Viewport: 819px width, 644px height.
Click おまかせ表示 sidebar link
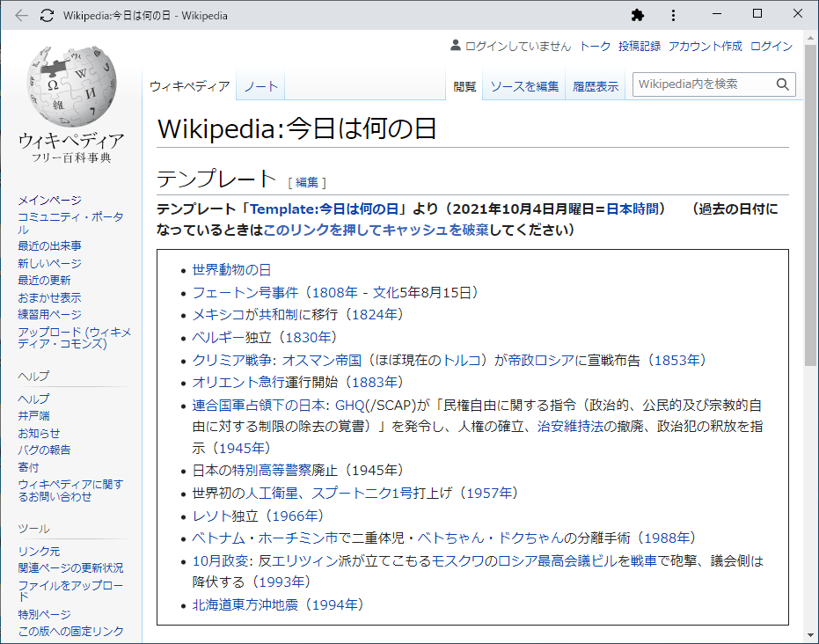49,297
